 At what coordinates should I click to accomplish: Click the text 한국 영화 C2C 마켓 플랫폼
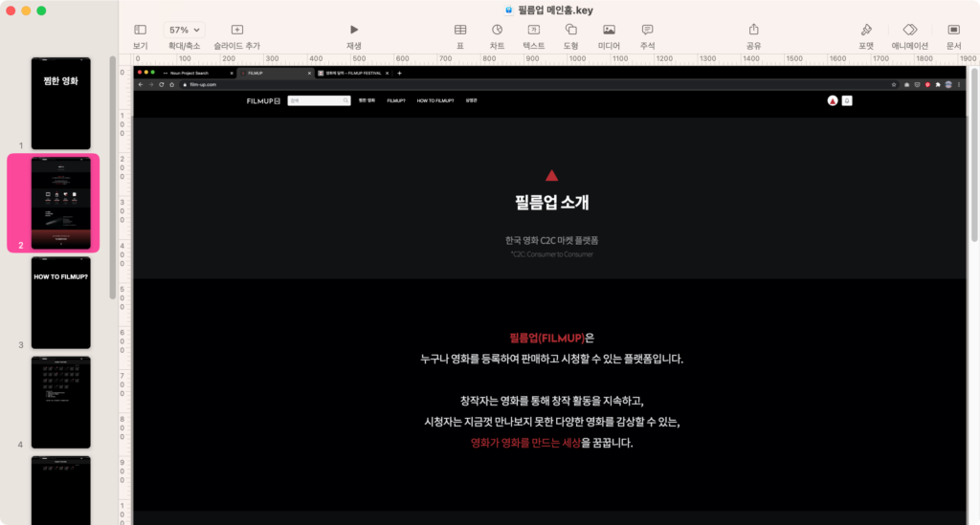pos(552,240)
